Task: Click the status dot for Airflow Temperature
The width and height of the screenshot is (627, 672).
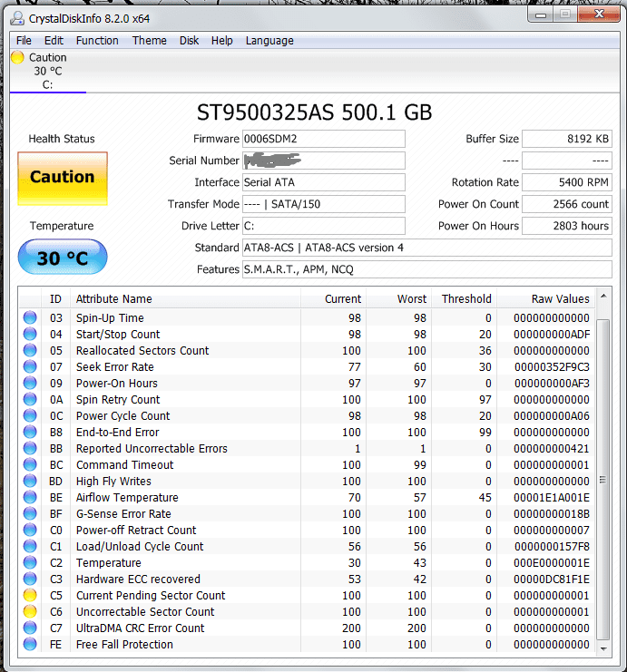Action: pos(30,497)
